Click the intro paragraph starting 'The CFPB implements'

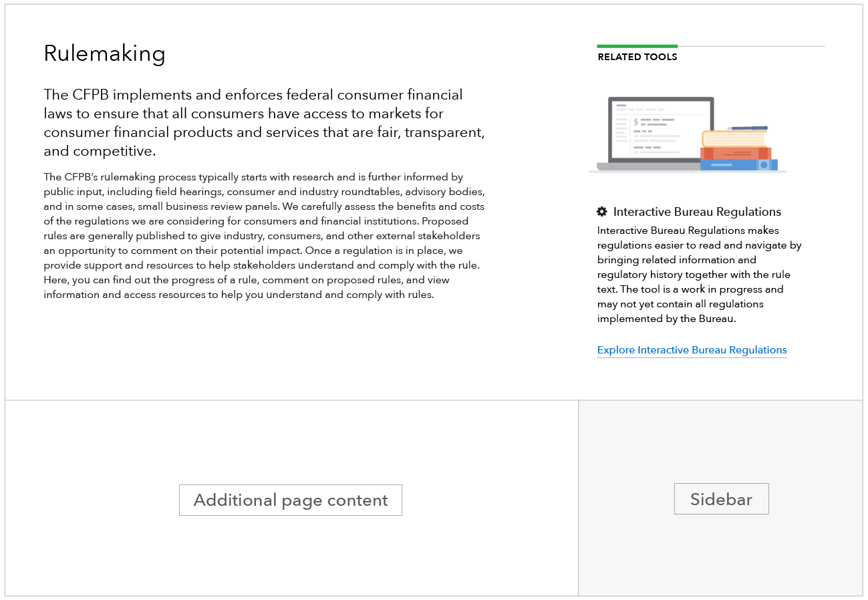264,123
